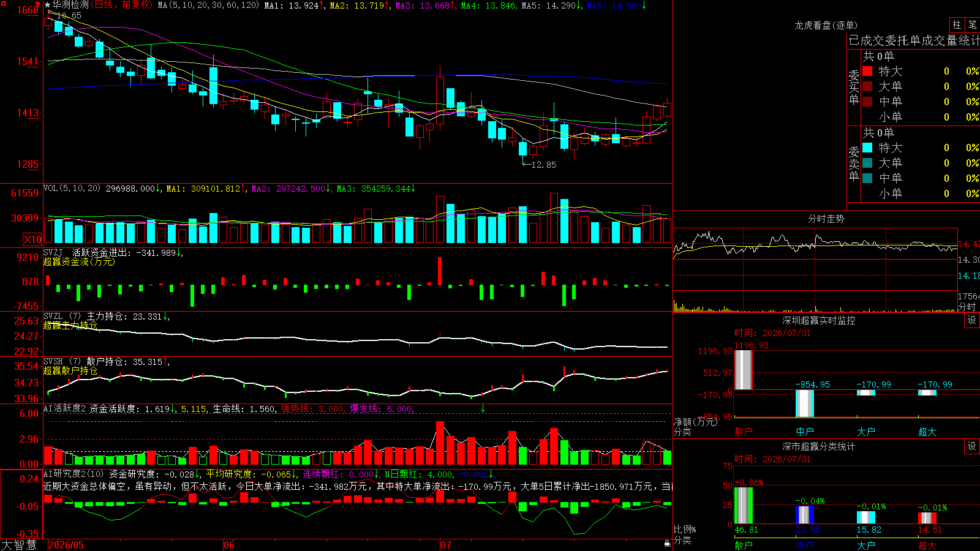Click the 散户 bar in 深圳超赢实时监控
Image resolution: width=980 pixels, height=551 pixels.
click(x=744, y=370)
